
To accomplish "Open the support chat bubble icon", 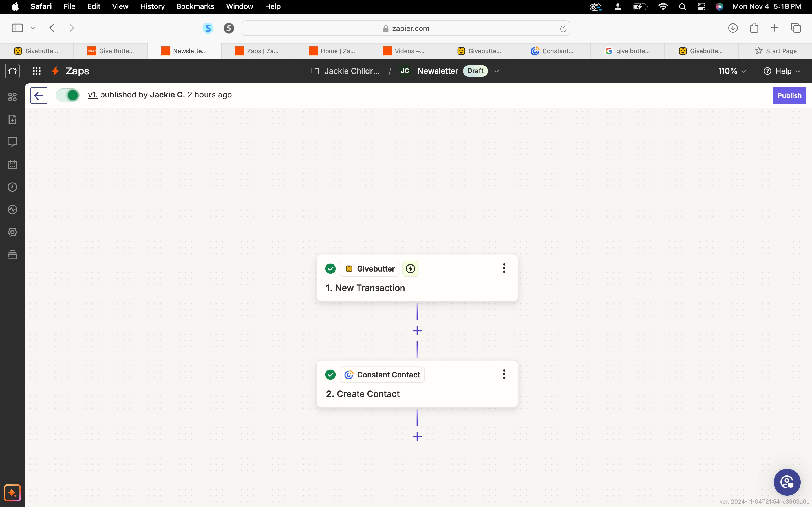I will tap(787, 482).
